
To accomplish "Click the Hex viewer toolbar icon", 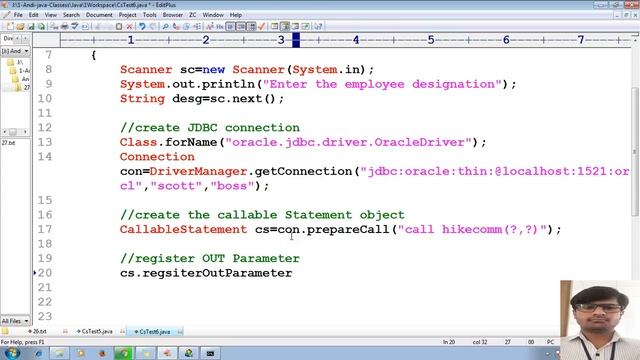I will tap(220, 27).
